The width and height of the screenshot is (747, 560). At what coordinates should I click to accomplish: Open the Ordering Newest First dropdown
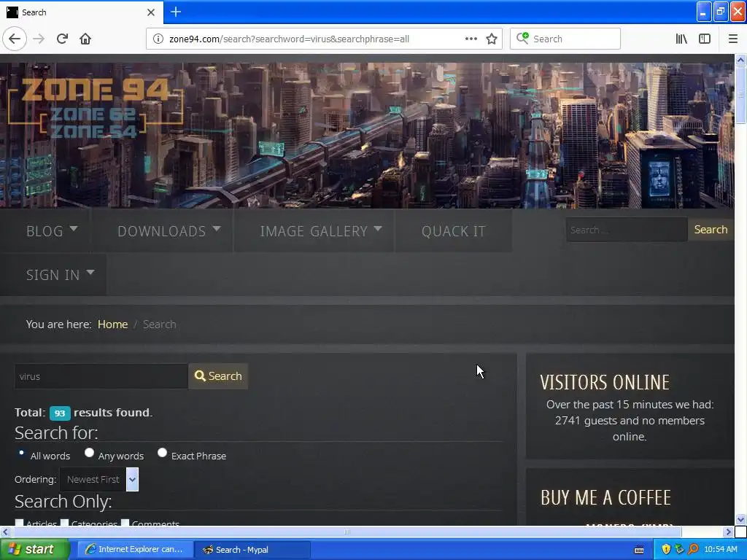pyautogui.click(x=99, y=479)
